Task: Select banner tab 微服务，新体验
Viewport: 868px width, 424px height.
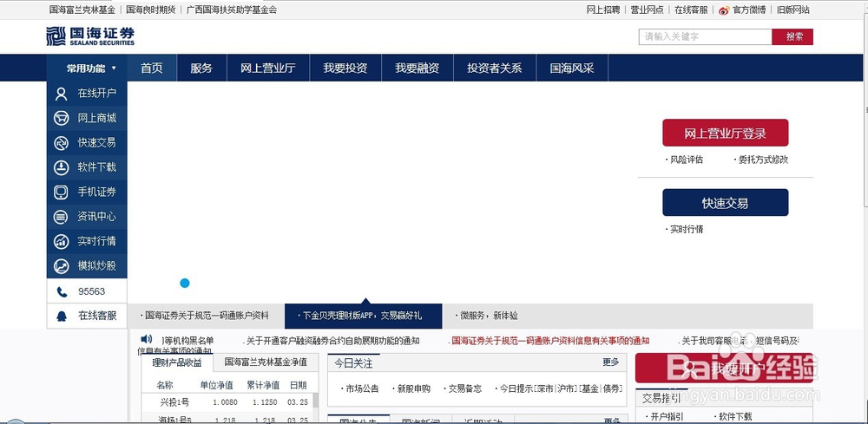Action: tap(490, 316)
